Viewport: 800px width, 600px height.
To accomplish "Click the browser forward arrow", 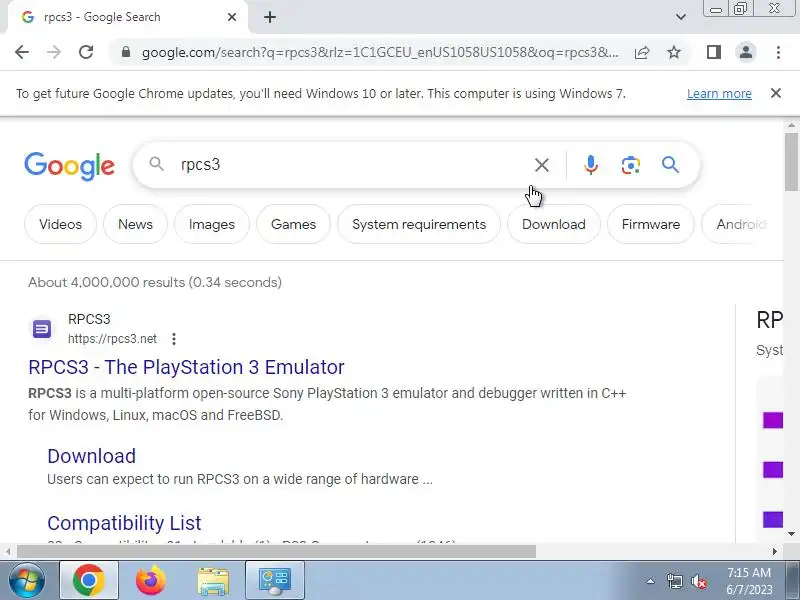I will 54,52.
